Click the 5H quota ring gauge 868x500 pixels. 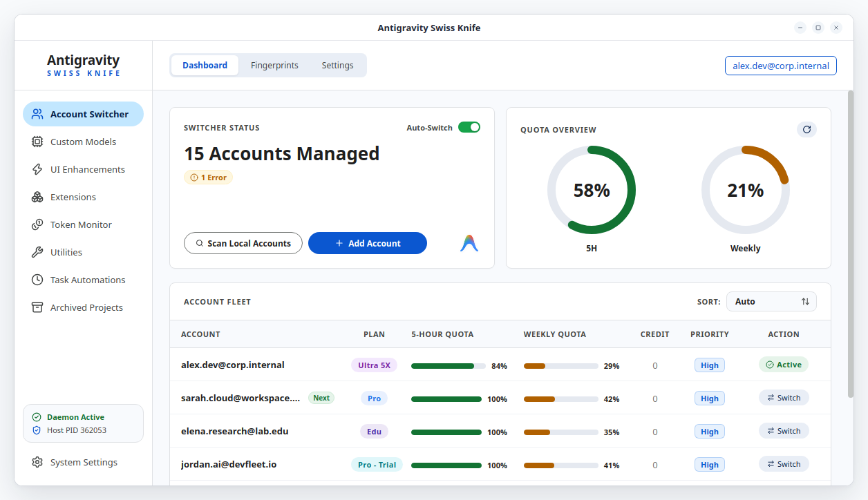pos(592,190)
